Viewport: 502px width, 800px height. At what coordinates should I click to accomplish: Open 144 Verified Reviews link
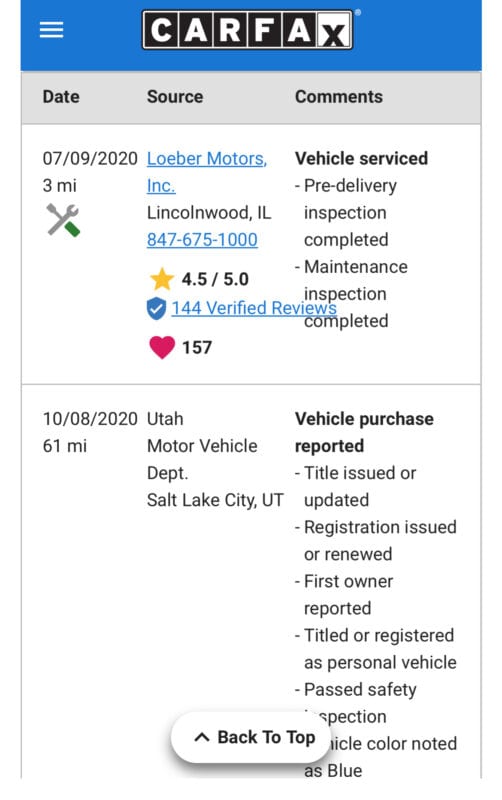coord(254,308)
